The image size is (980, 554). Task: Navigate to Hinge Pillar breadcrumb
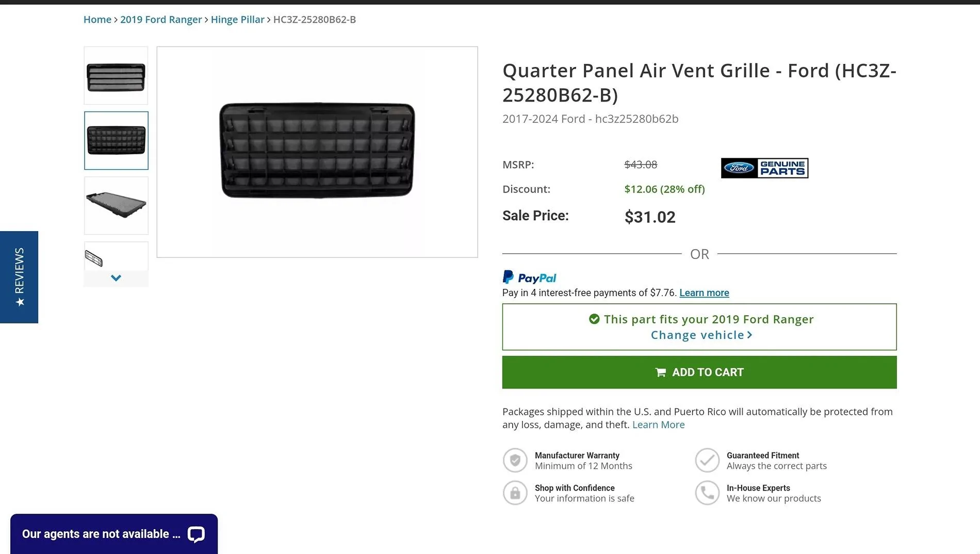(x=237, y=20)
